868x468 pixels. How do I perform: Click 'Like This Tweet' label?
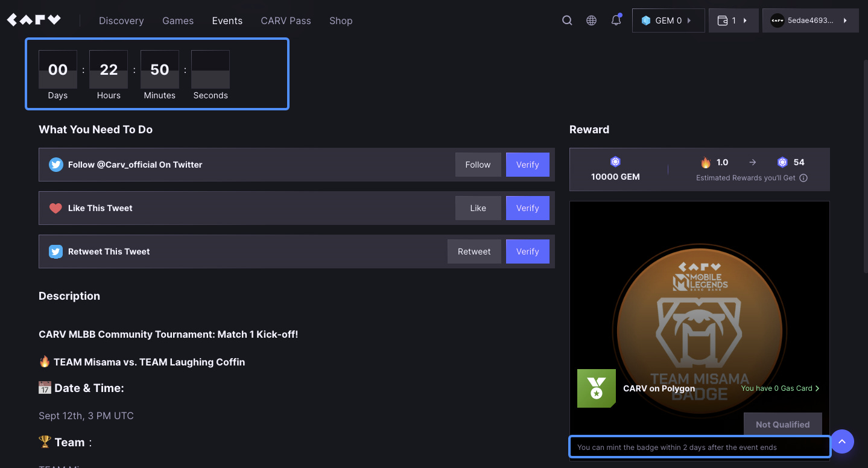coord(100,208)
